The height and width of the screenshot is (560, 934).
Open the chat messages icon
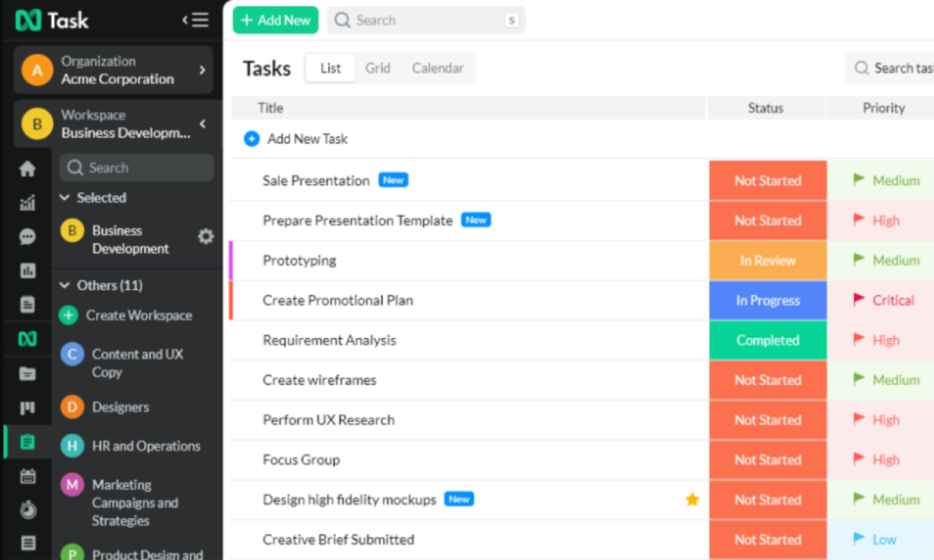[28, 236]
